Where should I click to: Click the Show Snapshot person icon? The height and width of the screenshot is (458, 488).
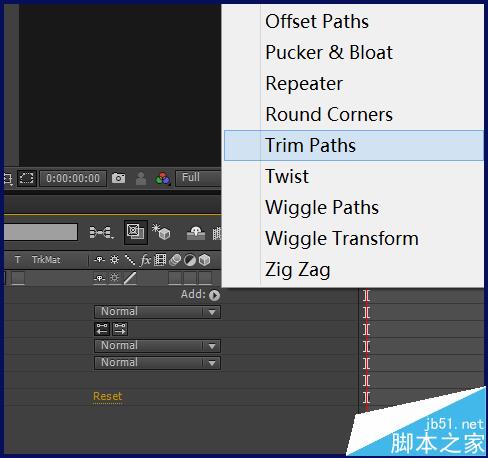(x=141, y=178)
